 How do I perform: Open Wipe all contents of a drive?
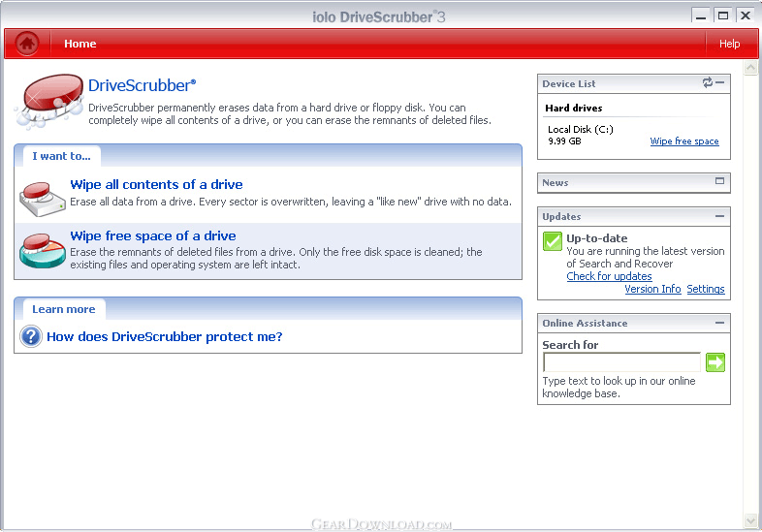tap(156, 185)
